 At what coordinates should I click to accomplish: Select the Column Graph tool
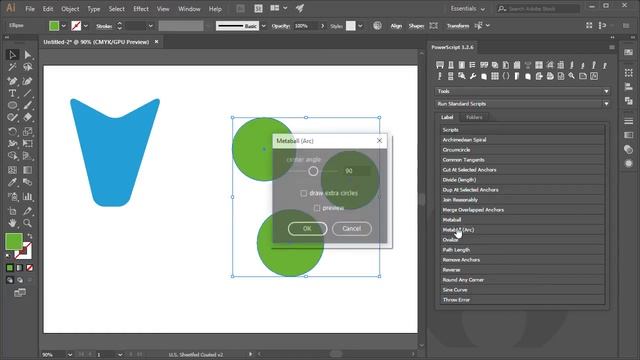tap(27, 197)
